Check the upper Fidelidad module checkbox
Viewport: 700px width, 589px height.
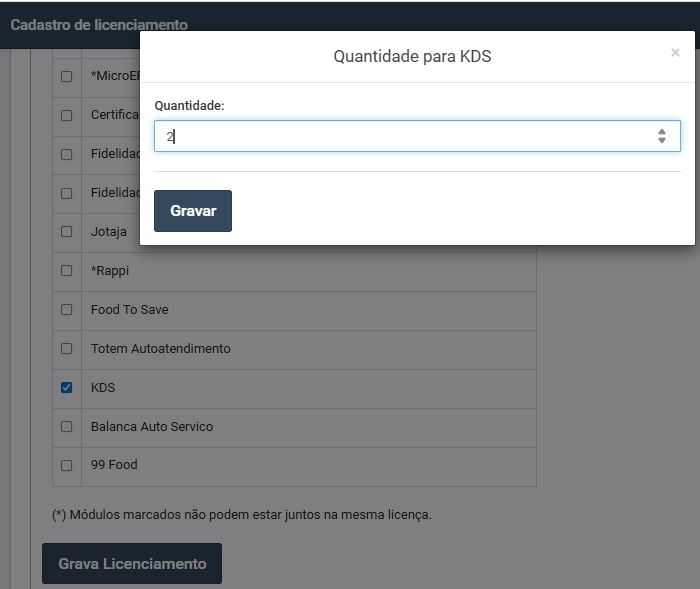67,154
